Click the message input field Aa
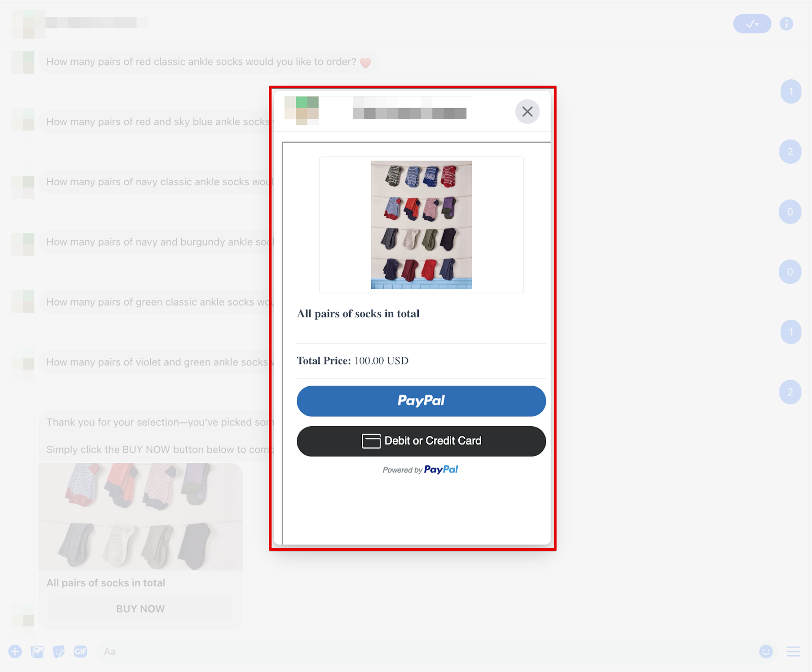 (x=425, y=651)
